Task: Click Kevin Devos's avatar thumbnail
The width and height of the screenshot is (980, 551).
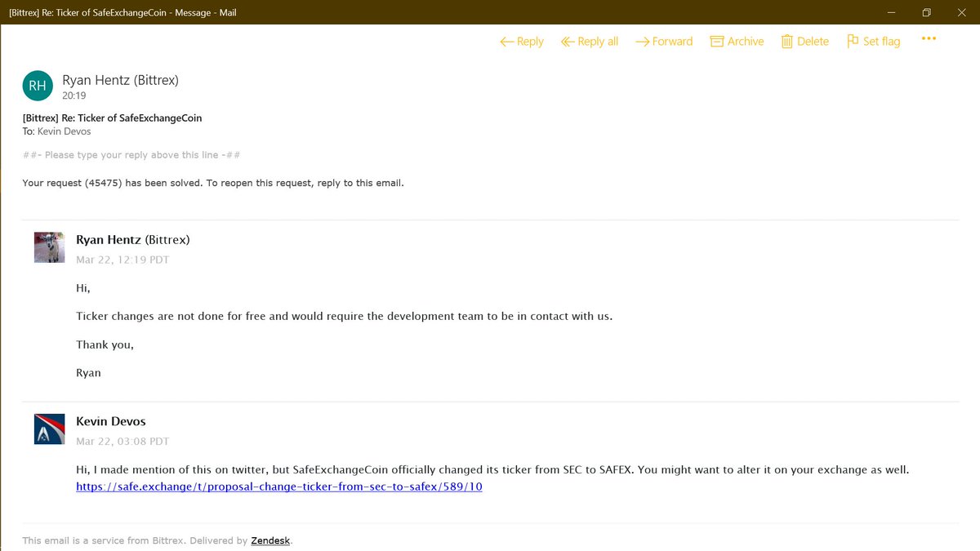Action: click(x=49, y=429)
